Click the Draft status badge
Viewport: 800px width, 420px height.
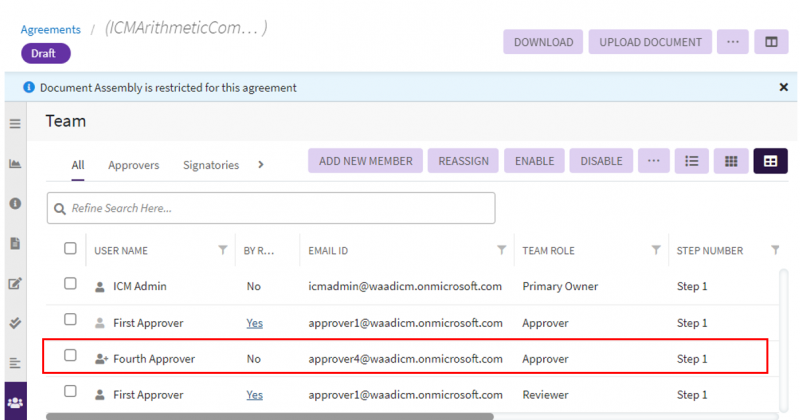(x=45, y=54)
